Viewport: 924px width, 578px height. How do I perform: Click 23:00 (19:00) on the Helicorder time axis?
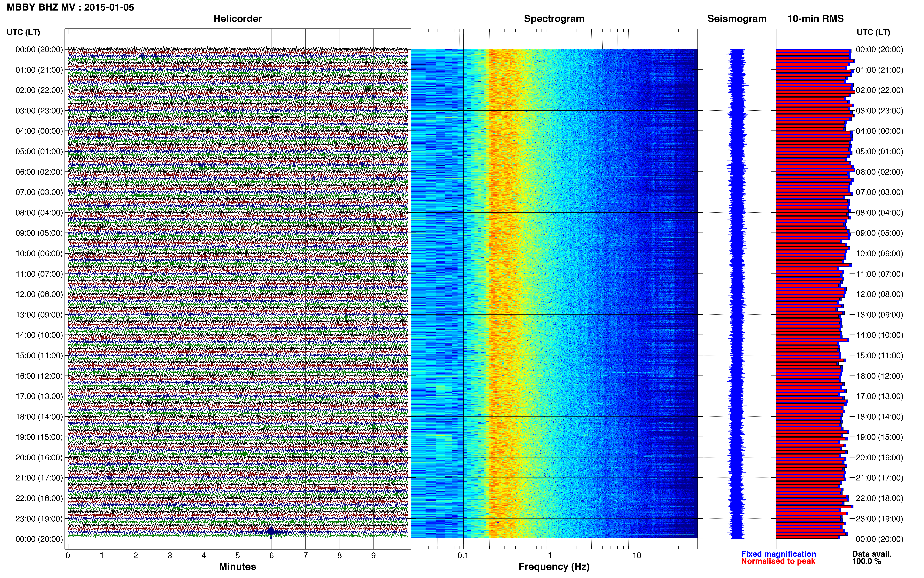[39, 519]
